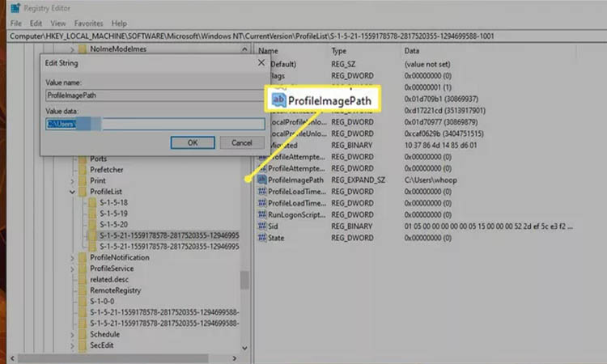Click the Value name field
The width and height of the screenshot is (607, 364).
(x=155, y=95)
